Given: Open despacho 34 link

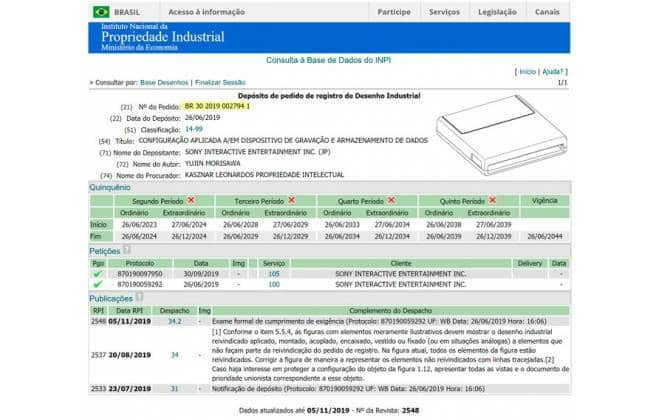Looking at the screenshot, I should [x=175, y=355].
